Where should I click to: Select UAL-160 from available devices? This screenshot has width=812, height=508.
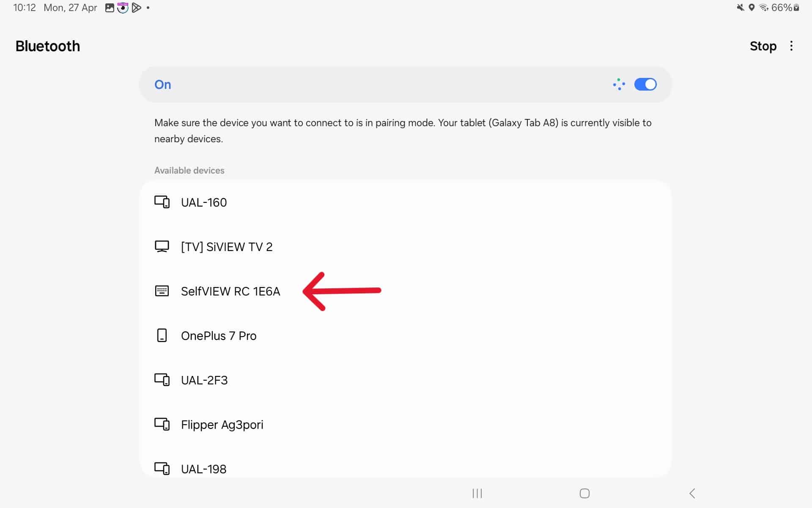click(204, 202)
